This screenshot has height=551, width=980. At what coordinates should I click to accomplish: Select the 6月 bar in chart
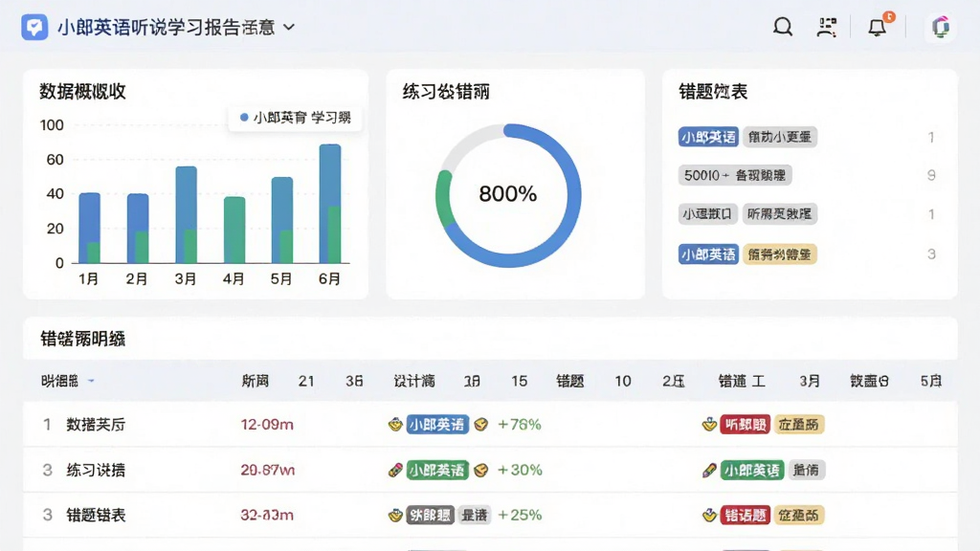click(x=330, y=204)
